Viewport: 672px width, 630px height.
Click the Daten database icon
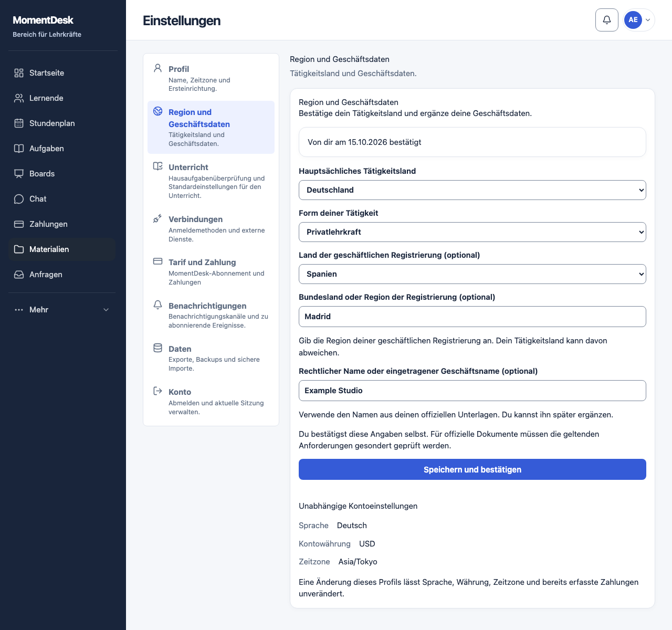click(157, 348)
